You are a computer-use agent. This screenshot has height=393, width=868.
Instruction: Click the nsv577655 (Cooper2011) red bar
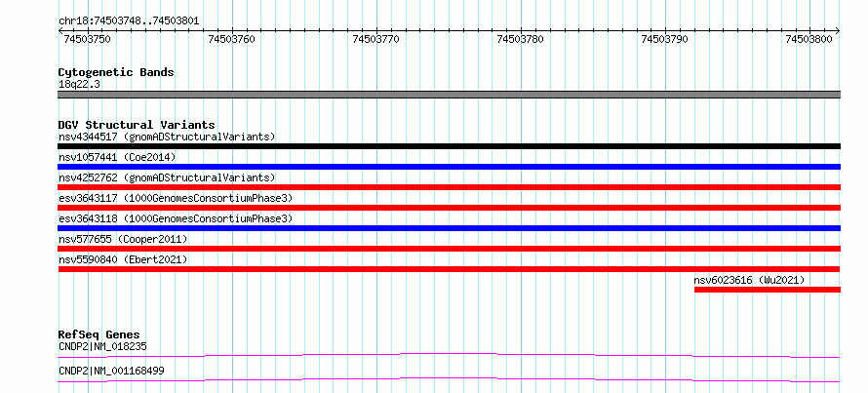coord(449,249)
